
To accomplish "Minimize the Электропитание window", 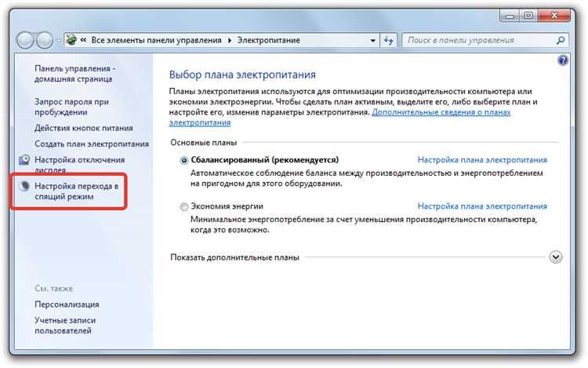I will pos(510,16).
